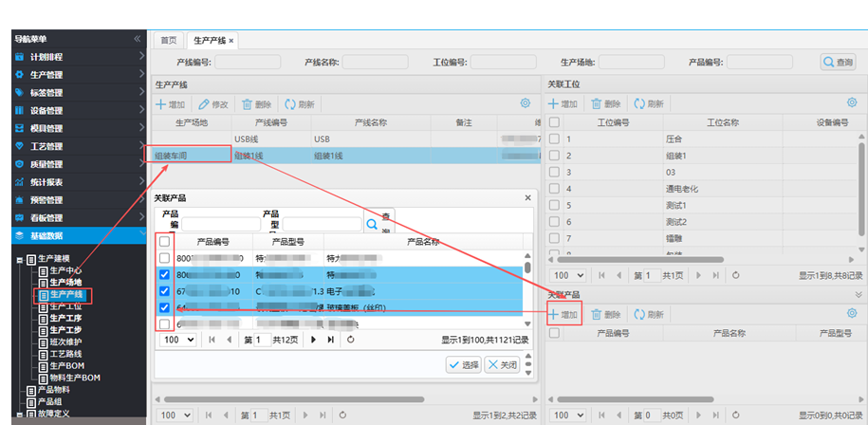Click 删除 trash in right 关联产品 toolbar

[x=605, y=315]
